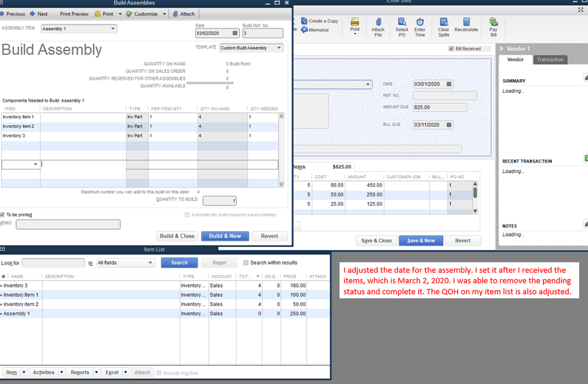
Task: Click the Memo field in Build Assembly
Action: coord(68,225)
